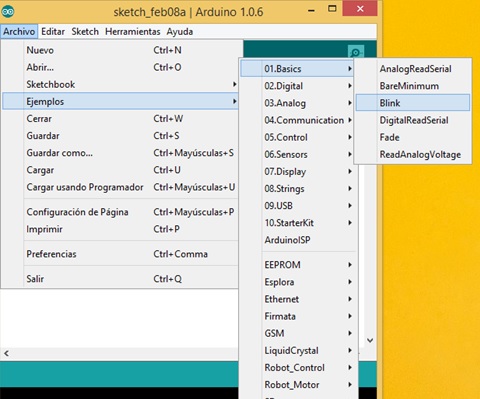Select Cargar to upload sketch
Viewport: 480px width, 399px height.
pyautogui.click(x=120, y=170)
